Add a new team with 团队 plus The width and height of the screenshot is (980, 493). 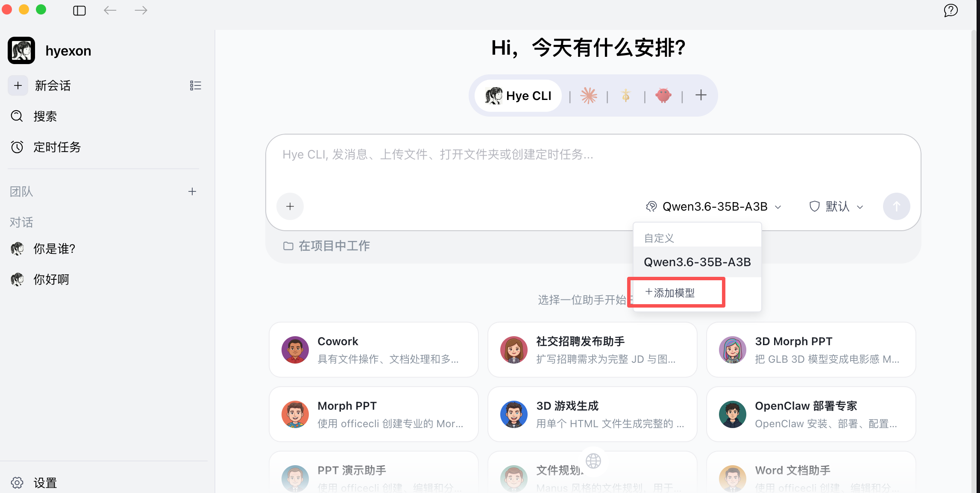click(x=192, y=191)
